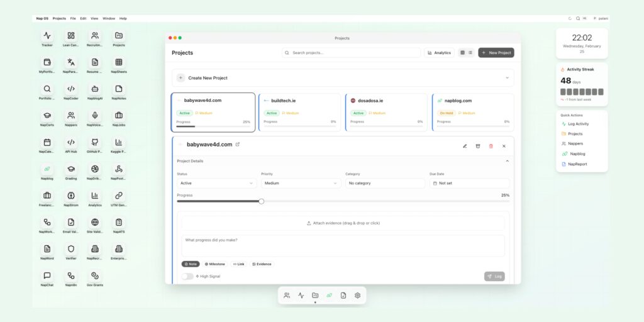644x322 pixels.
Task: Click the Log submit button
Action: [x=494, y=277]
